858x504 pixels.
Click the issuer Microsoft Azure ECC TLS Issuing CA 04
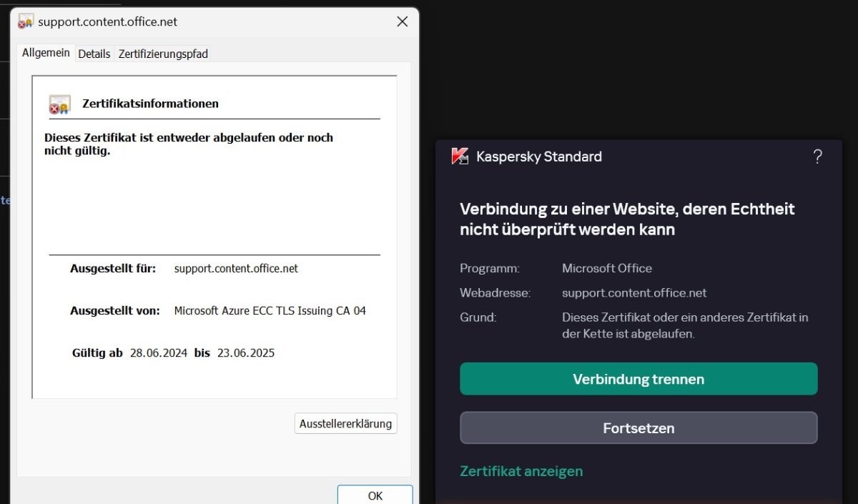(270, 311)
